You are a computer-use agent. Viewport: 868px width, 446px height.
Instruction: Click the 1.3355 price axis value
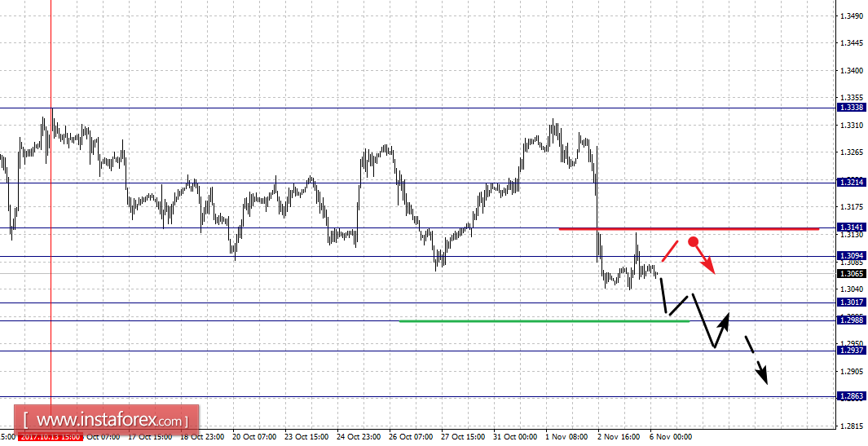click(852, 98)
